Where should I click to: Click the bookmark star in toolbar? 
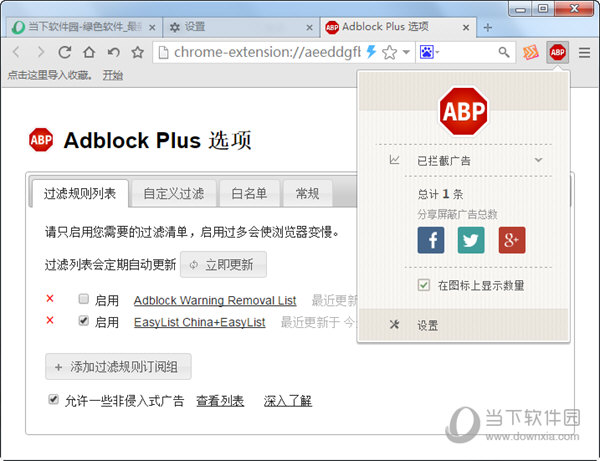pyautogui.click(x=137, y=52)
